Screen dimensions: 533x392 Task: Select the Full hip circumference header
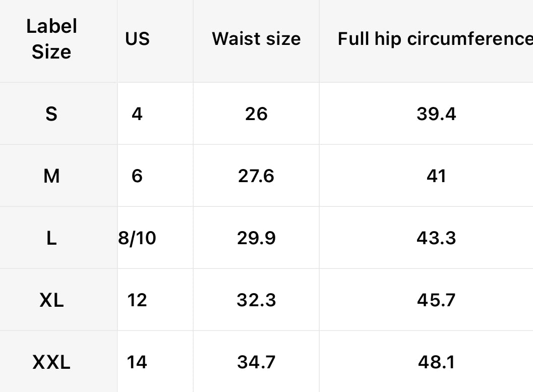[435, 39]
